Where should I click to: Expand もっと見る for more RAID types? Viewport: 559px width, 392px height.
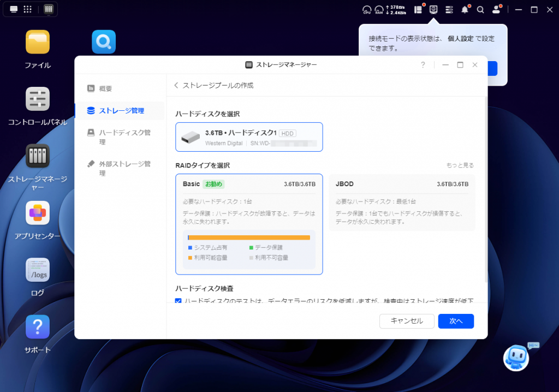(460, 165)
